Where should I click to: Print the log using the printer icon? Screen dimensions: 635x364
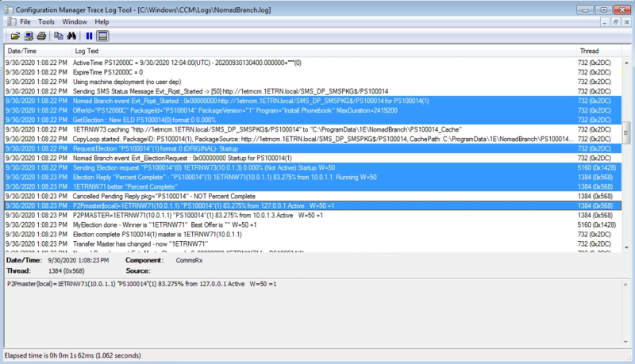tap(41, 36)
